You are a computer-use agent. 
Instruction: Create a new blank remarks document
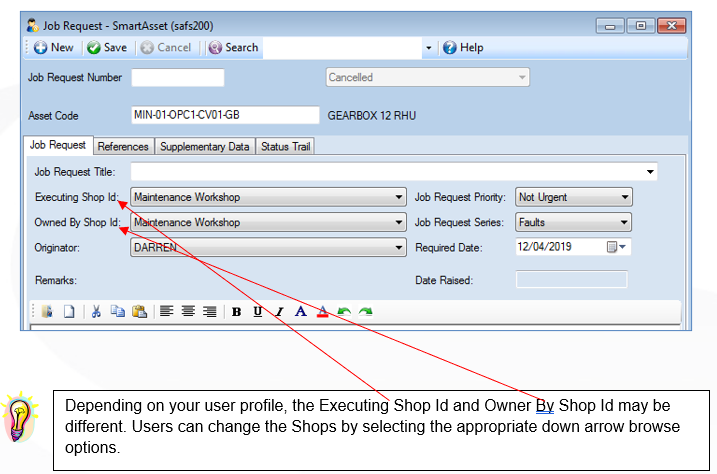point(69,312)
